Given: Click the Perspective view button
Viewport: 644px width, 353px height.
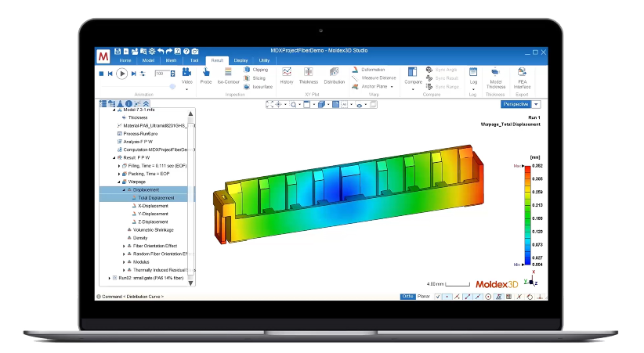Looking at the screenshot, I should point(516,104).
